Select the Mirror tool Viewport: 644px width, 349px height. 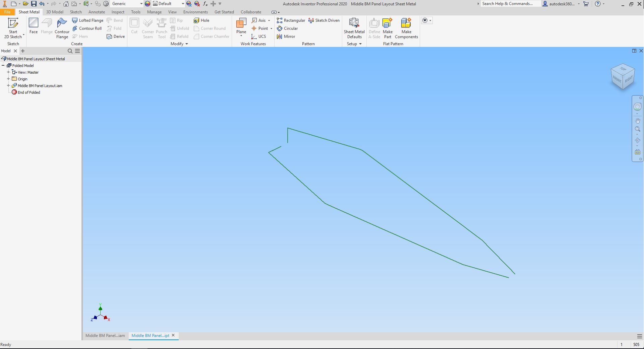click(286, 37)
